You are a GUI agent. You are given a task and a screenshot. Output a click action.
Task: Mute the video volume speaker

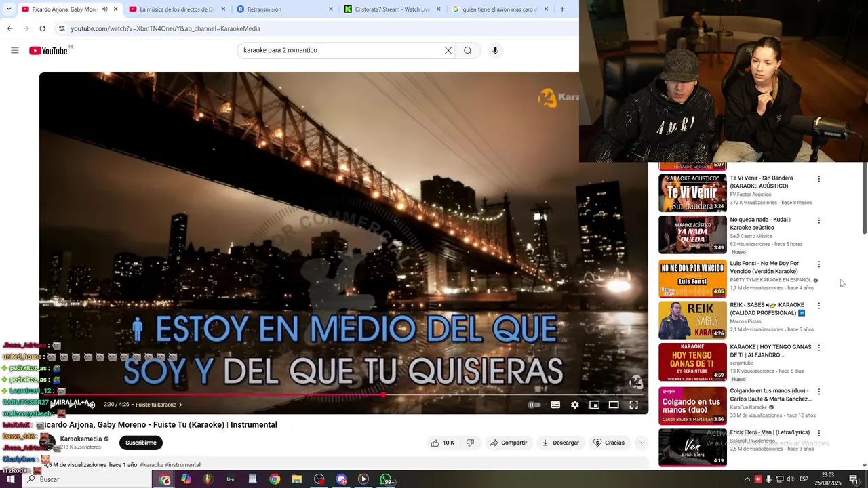(92, 405)
